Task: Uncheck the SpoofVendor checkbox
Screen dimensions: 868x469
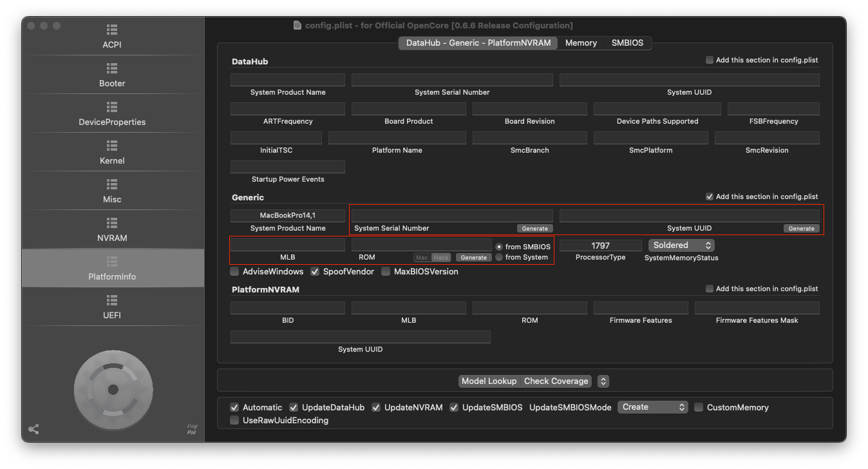Action: click(315, 271)
